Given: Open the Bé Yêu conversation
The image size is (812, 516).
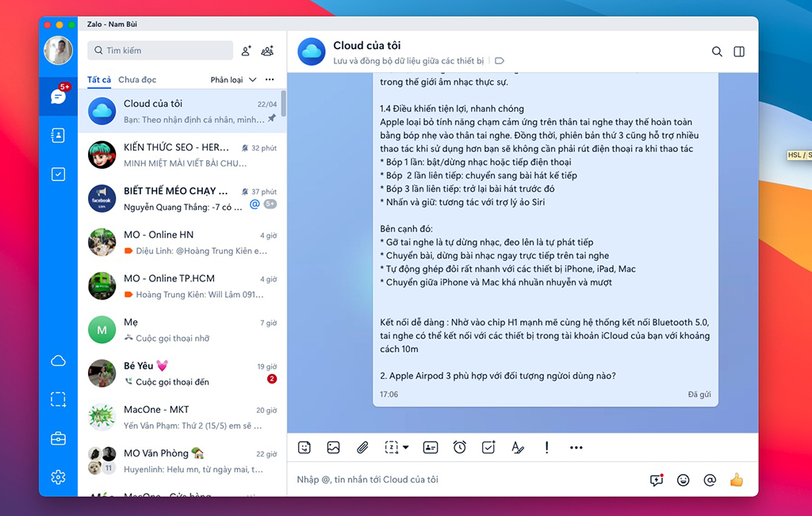Looking at the screenshot, I should point(182,373).
